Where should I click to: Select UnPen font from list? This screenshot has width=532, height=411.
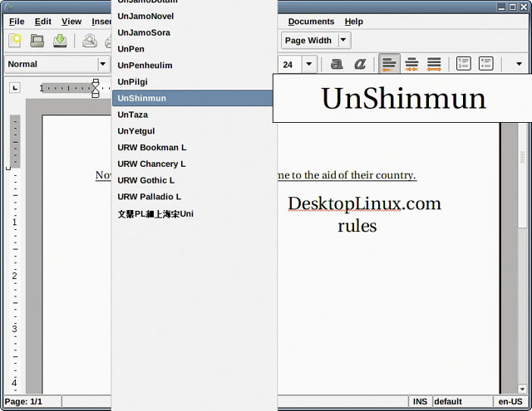[194, 49]
